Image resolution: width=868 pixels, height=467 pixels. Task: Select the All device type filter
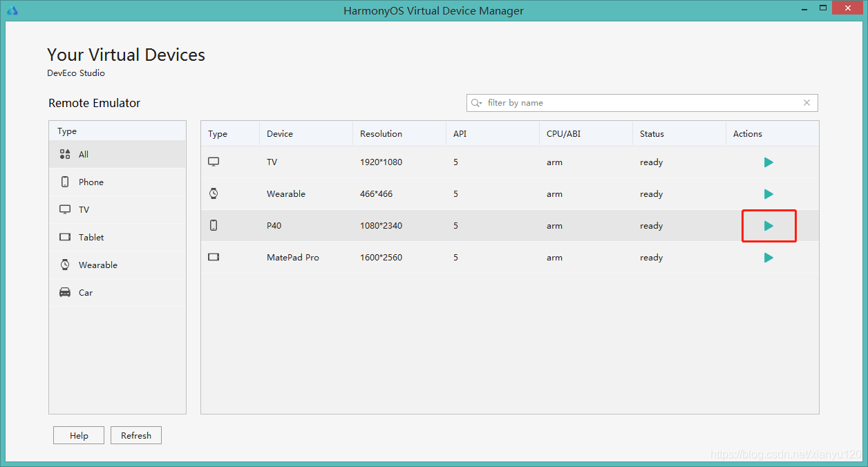click(117, 154)
